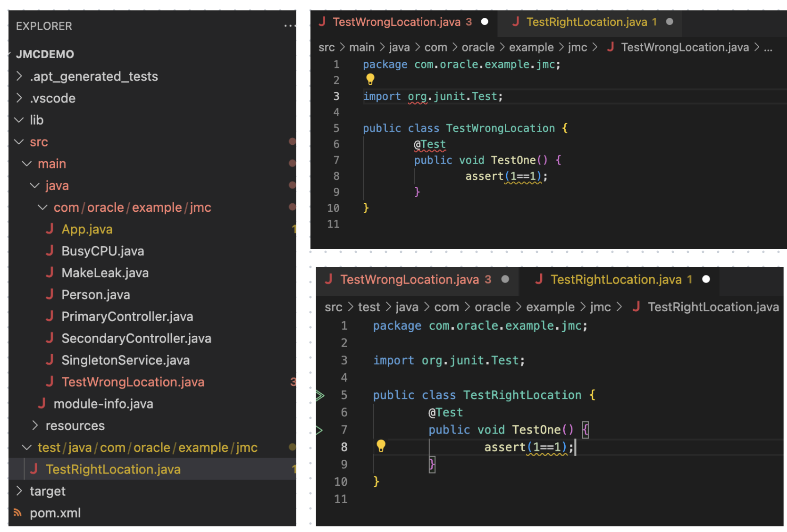Click 'test' in bottom editor breadcrumb
The width and height of the screenshot is (787, 532).
(368, 308)
